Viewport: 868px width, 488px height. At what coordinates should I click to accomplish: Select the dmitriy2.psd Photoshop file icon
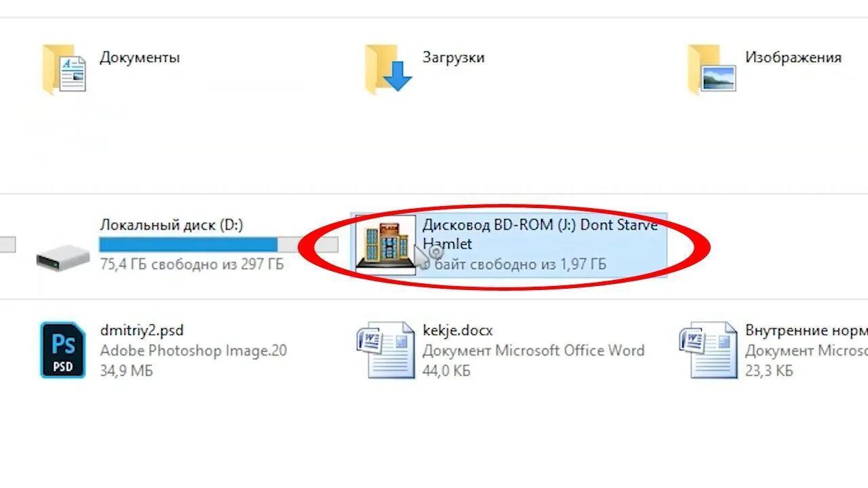pyautogui.click(x=63, y=350)
